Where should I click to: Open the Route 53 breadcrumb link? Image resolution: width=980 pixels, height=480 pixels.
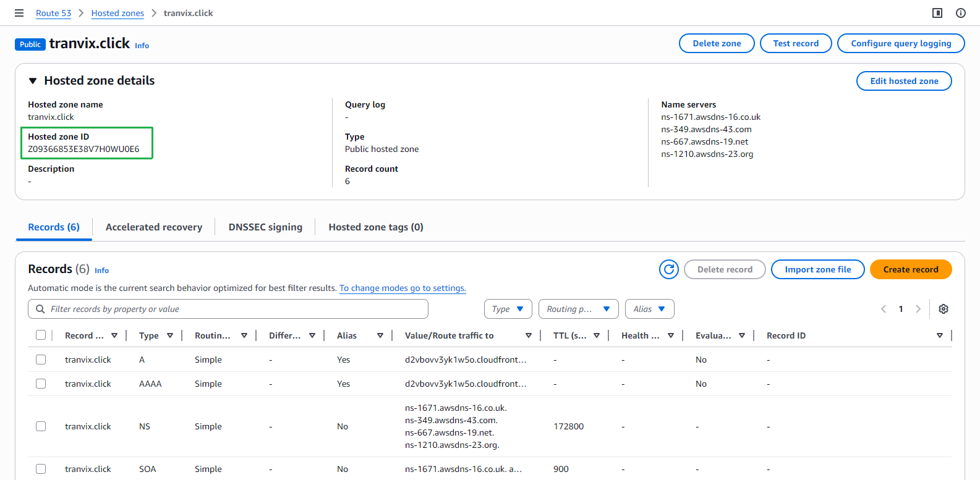[53, 13]
